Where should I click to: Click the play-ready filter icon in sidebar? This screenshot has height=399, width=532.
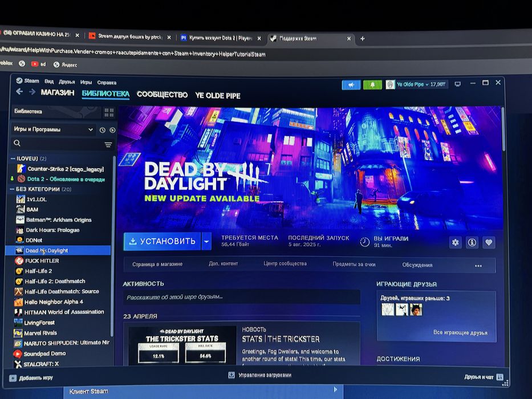coord(113,130)
